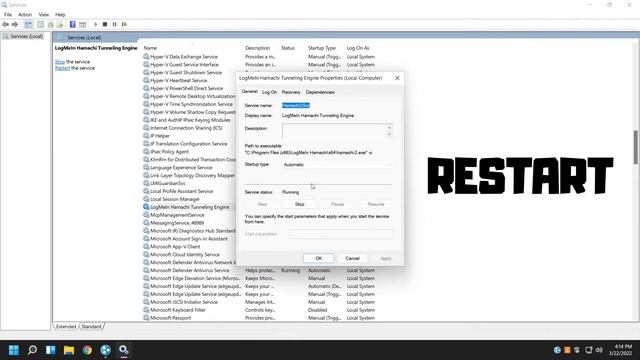Select the General tab in Properties dialog
This screenshot has height=360, width=640.
coord(249,91)
